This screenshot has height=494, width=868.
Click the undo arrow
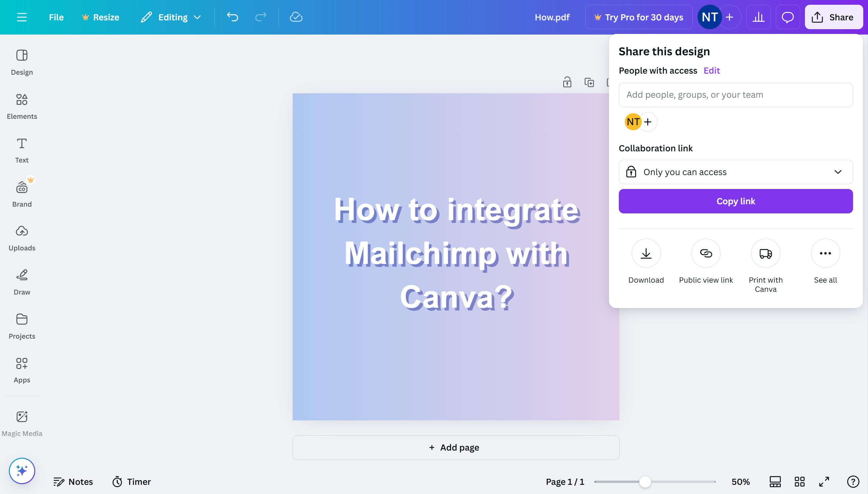tap(233, 17)
